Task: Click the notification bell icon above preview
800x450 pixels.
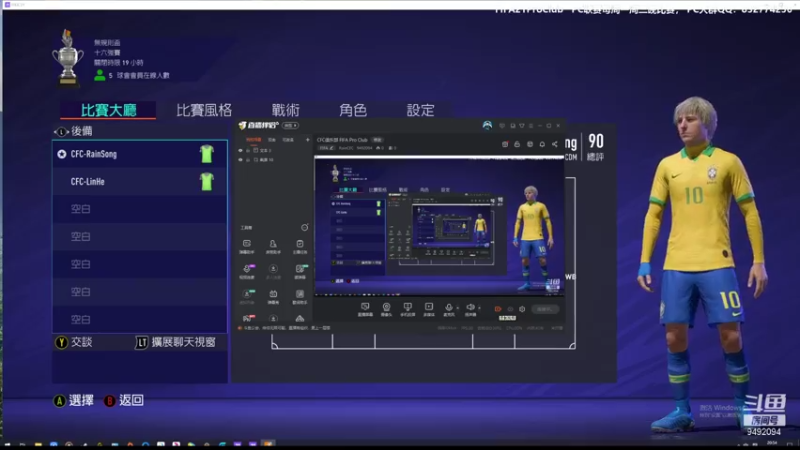Action: point(542,144)
